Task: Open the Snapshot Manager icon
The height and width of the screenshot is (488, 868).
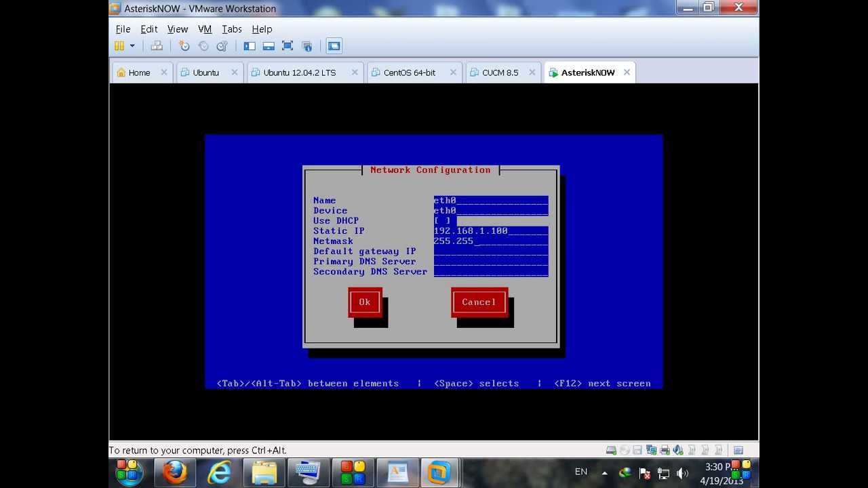Action: point(222,46)
